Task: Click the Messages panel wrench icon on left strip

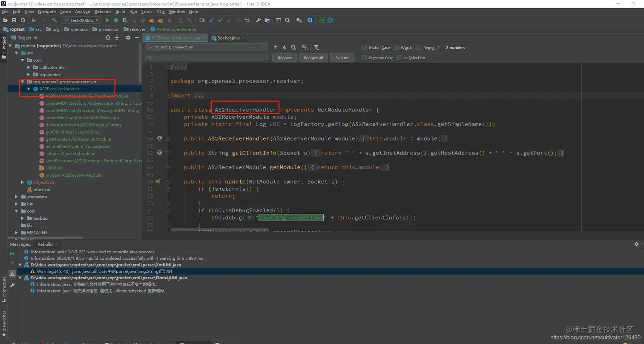Action: (12, 285)
